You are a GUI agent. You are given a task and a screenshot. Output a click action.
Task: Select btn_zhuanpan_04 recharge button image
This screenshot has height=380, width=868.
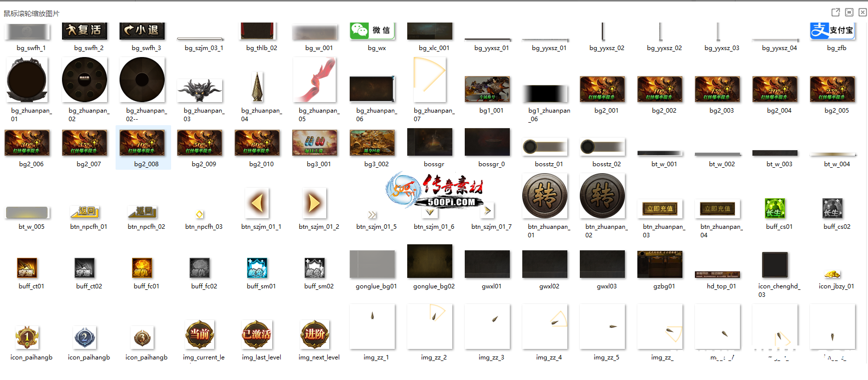[717, 209]
